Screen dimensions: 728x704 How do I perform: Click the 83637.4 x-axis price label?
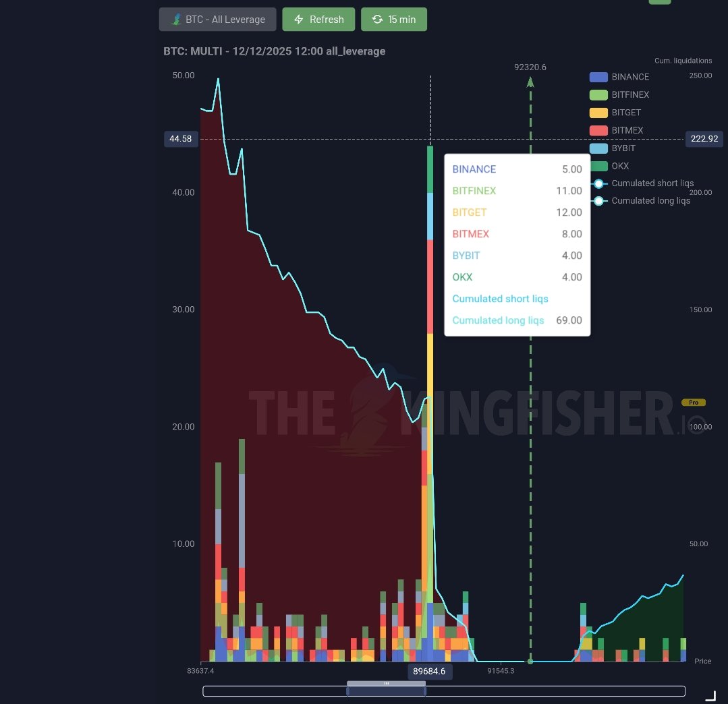click(200, 670)
